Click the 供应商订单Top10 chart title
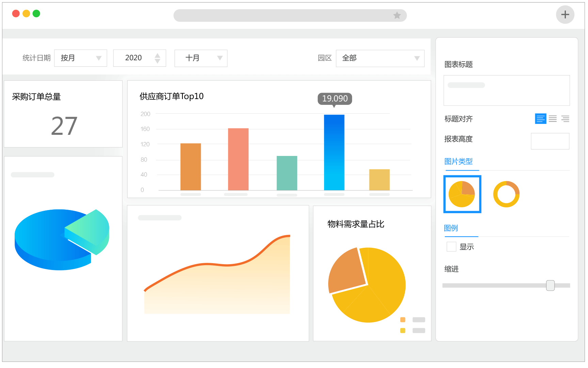Image resolution: width=588 pixels, height=368 pixels. coord(172,96)
